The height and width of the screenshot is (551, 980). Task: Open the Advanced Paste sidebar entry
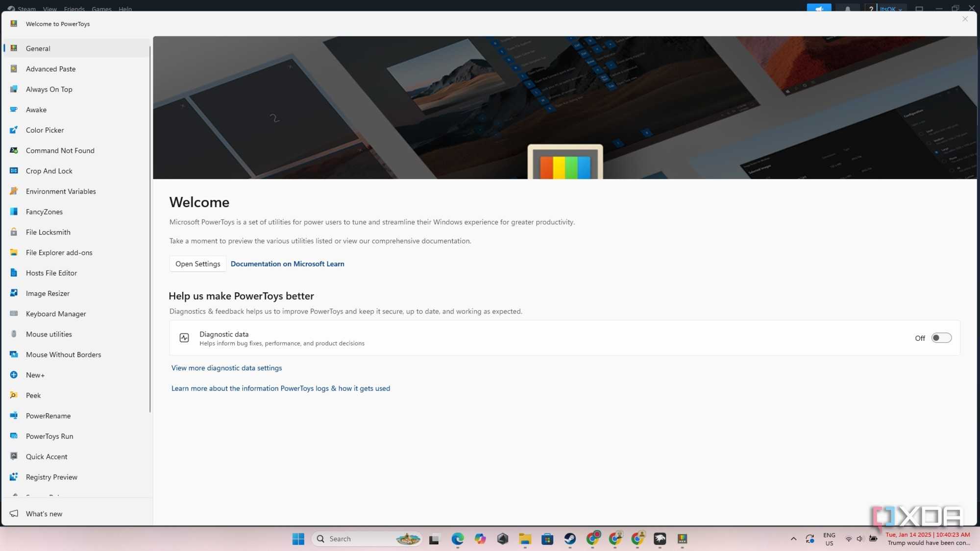76,69
